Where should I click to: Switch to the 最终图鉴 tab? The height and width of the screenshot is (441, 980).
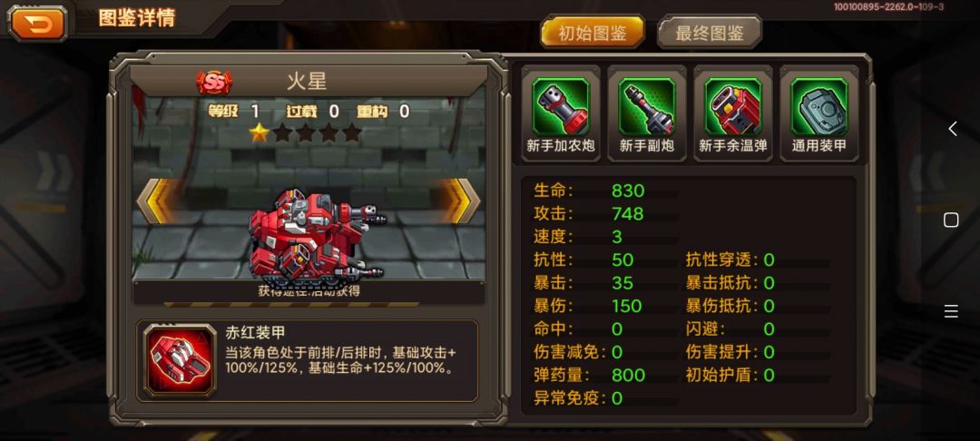tap(710, 33)
